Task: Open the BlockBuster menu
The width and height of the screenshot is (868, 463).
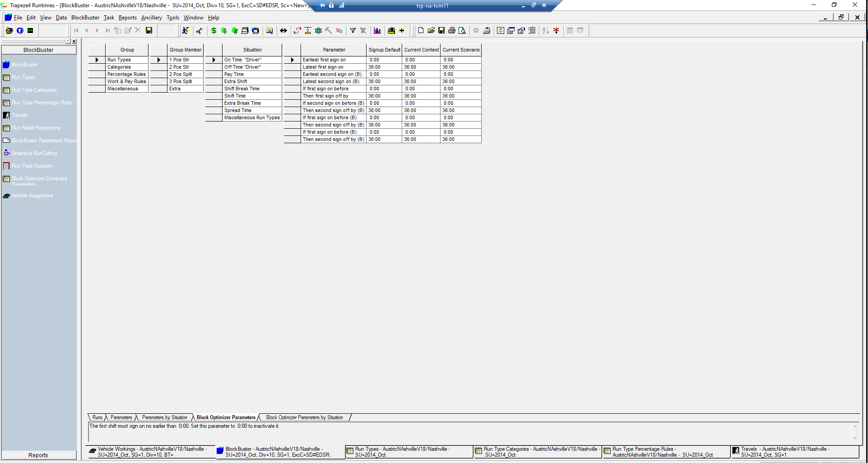Action: click(85, 18)
